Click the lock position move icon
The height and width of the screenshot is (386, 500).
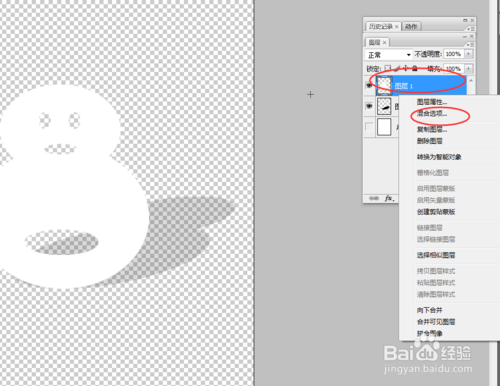tap(406, 68)
